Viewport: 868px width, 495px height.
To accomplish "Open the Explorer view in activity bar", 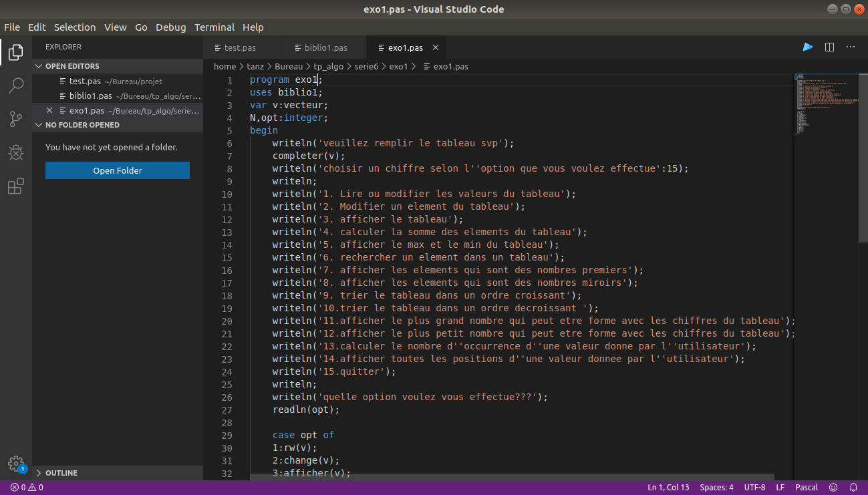I will (16, 51).
